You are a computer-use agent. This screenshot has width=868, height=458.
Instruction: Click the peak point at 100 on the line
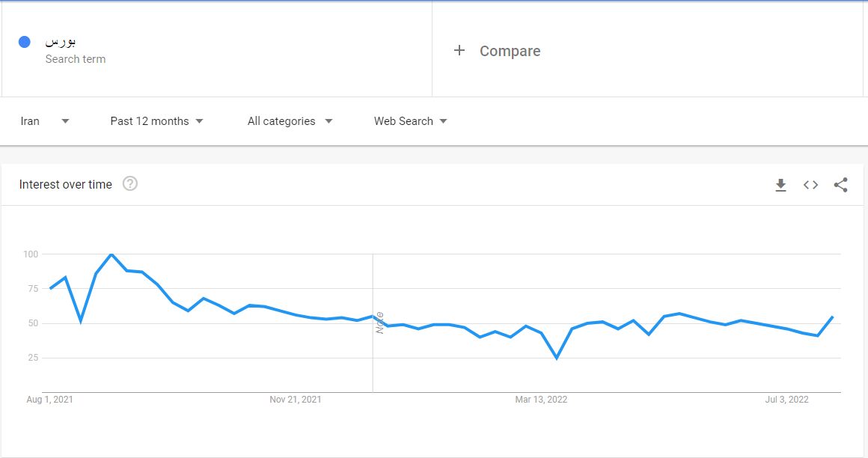(x=111, y=254)
